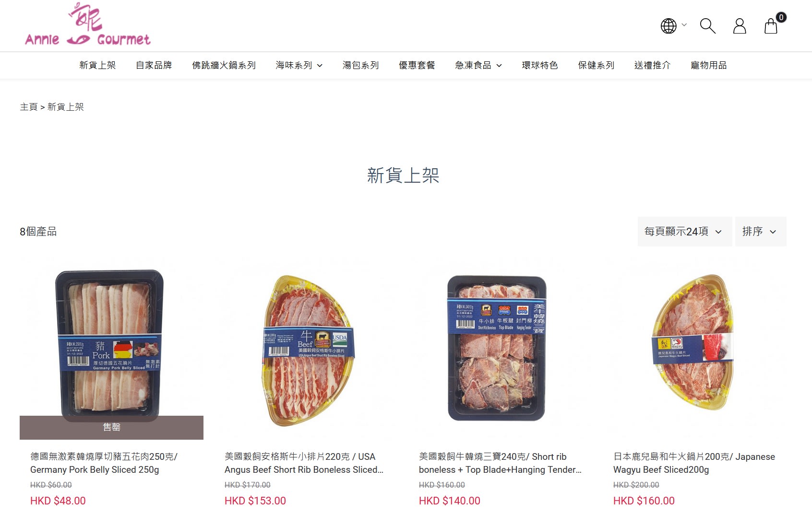Open the language globe selector
812x526 pixels.
coord(673,26)
